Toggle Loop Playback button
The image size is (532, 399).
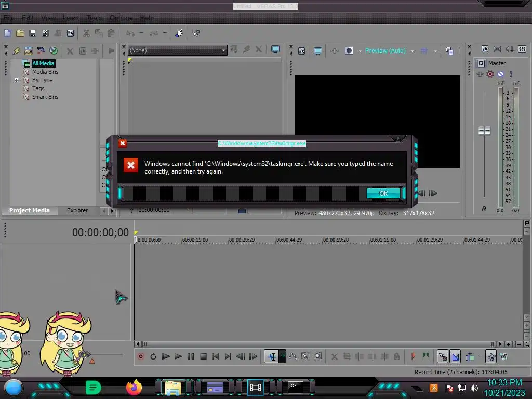pos(153,356)
